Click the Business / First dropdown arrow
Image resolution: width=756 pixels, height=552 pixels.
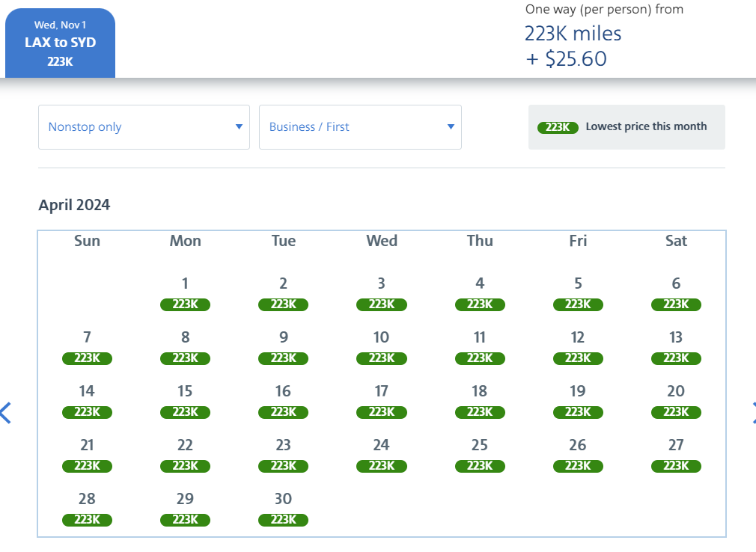451,127
